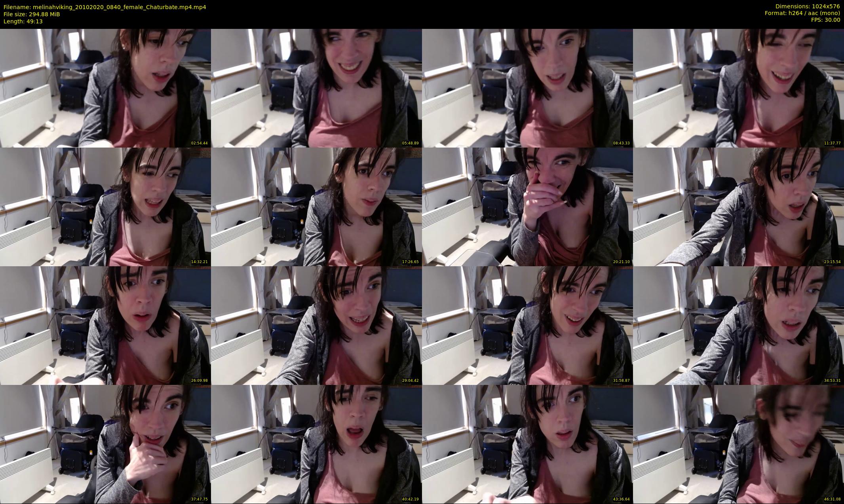Open the frame stamped 43:36.64
This screenshot has width=844, height=504.
coord(527,444)
